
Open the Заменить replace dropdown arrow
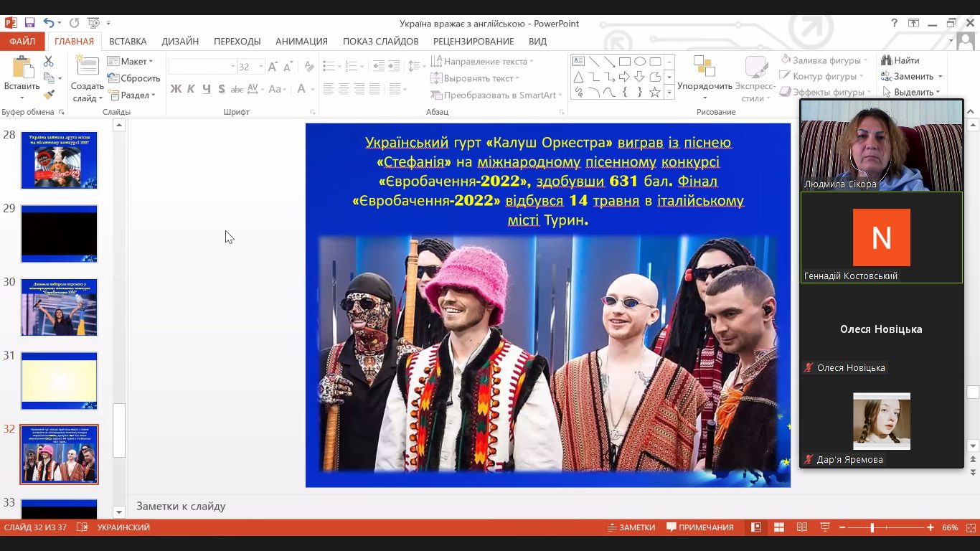pos(940,76)
